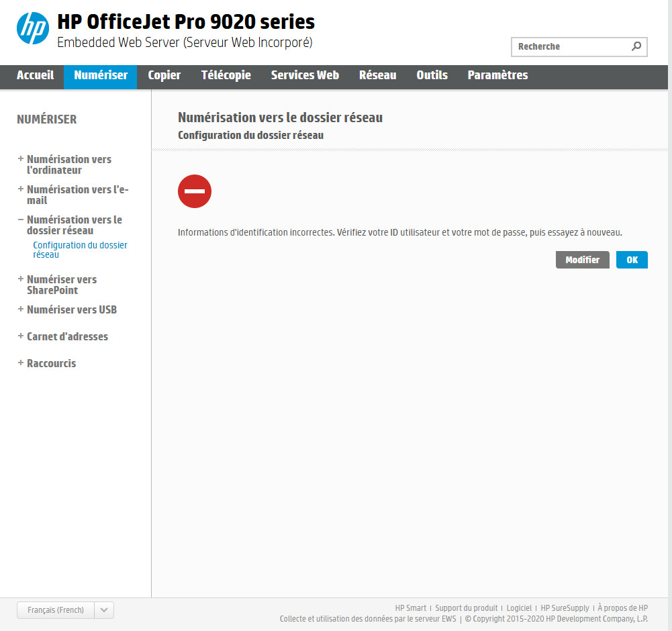672x631 pixels.
Task: Open the Réseau tab
Action: coord(377,75)
